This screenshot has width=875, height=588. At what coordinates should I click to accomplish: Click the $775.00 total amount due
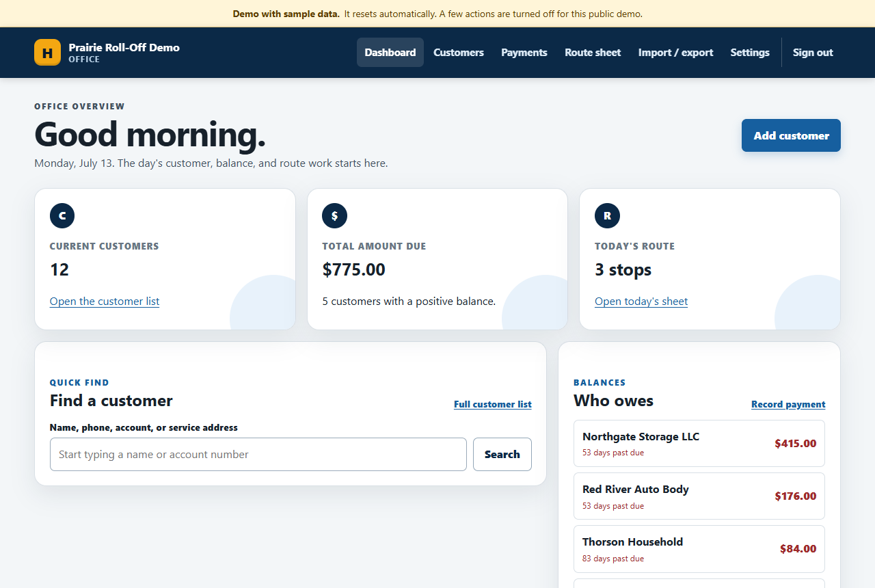[354, 269]
